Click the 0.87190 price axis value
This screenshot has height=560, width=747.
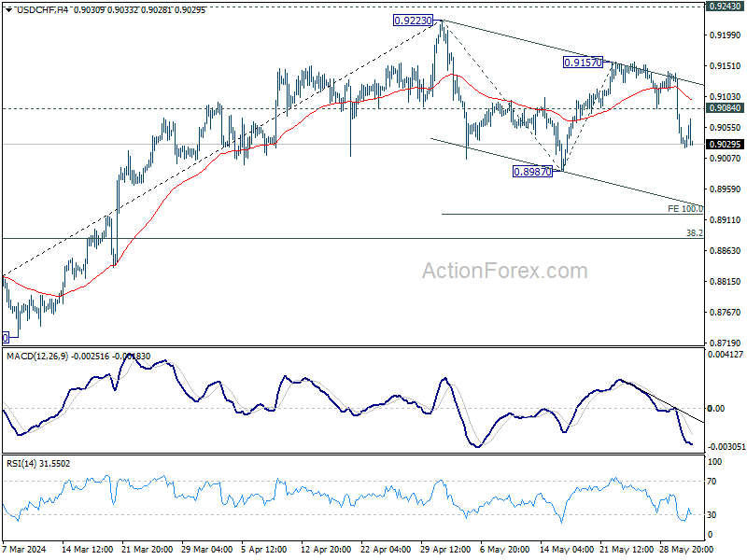725,343
